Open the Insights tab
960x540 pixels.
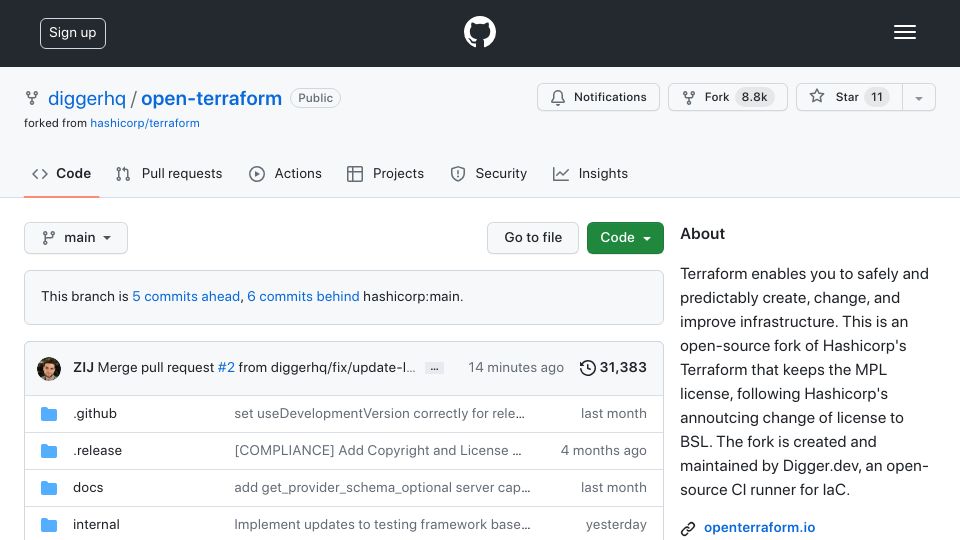(590, 174)
